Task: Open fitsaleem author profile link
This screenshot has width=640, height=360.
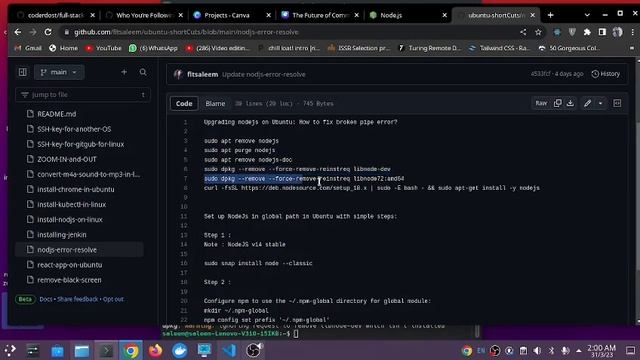Action: [202, 74]
